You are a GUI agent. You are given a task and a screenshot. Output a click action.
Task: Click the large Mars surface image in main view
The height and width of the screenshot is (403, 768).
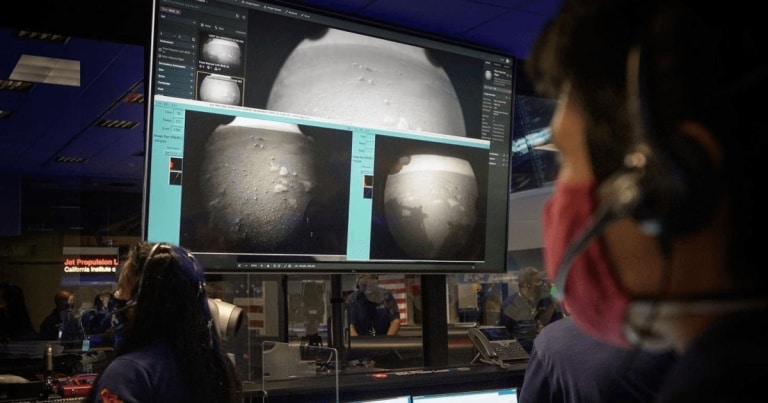point(366,81)
